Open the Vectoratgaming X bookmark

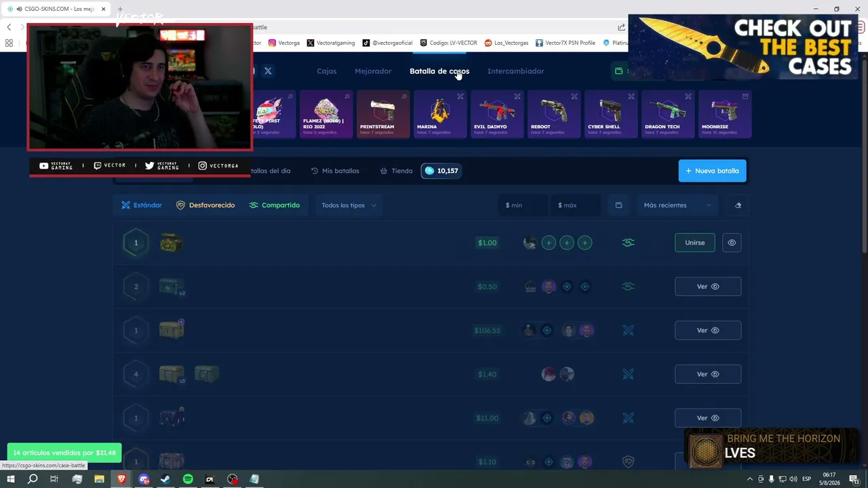coord(331,43)
